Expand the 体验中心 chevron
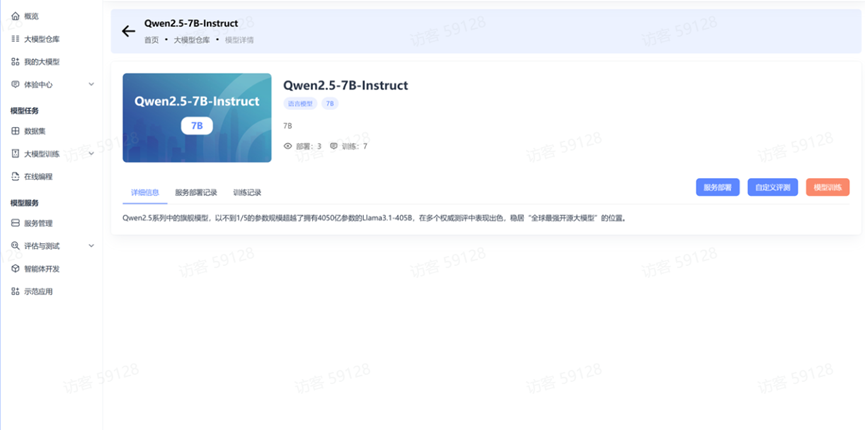865x430 pixels. point(92,84)
